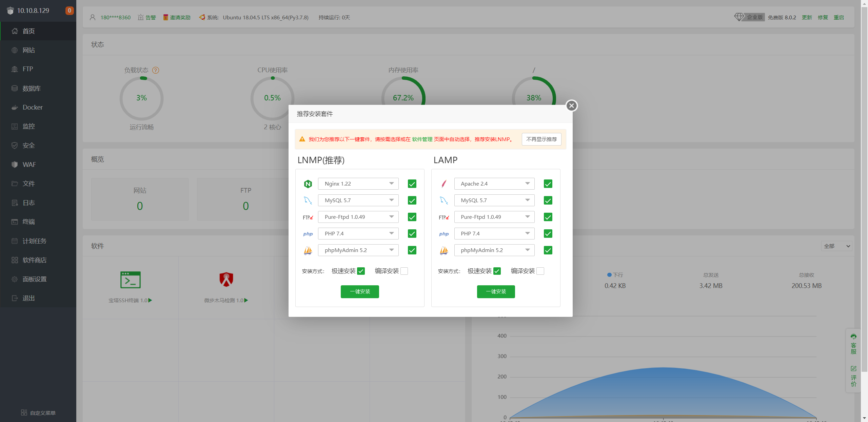The height and width of the screenshot is (422, 868).
Task: Uncheck LNMP PHP 7.4 checkbox
Action: (412, 234)
